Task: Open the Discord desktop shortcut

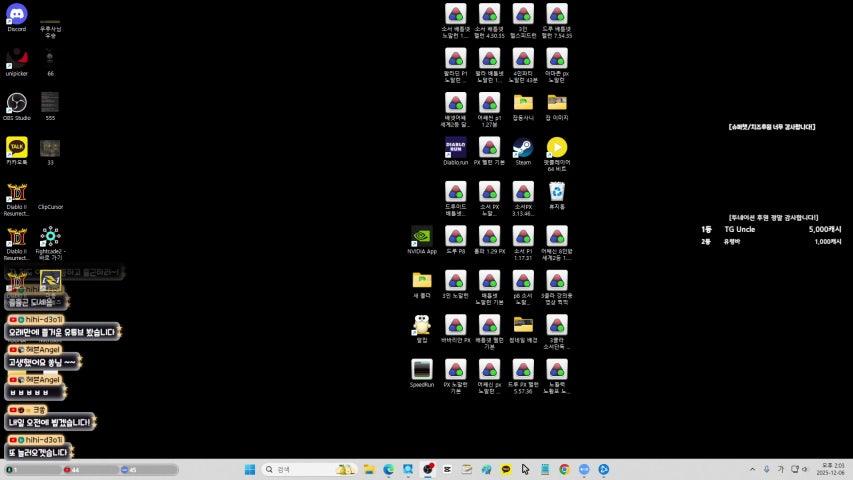Action: 17,14
